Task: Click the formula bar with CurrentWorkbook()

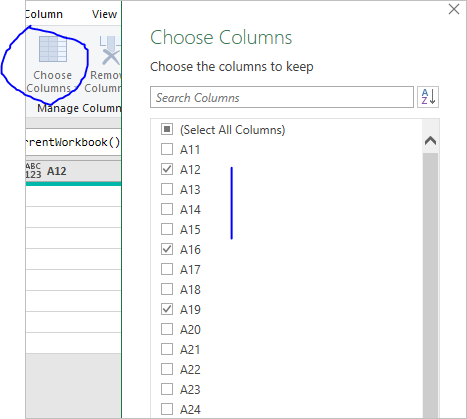Action: 73,142
